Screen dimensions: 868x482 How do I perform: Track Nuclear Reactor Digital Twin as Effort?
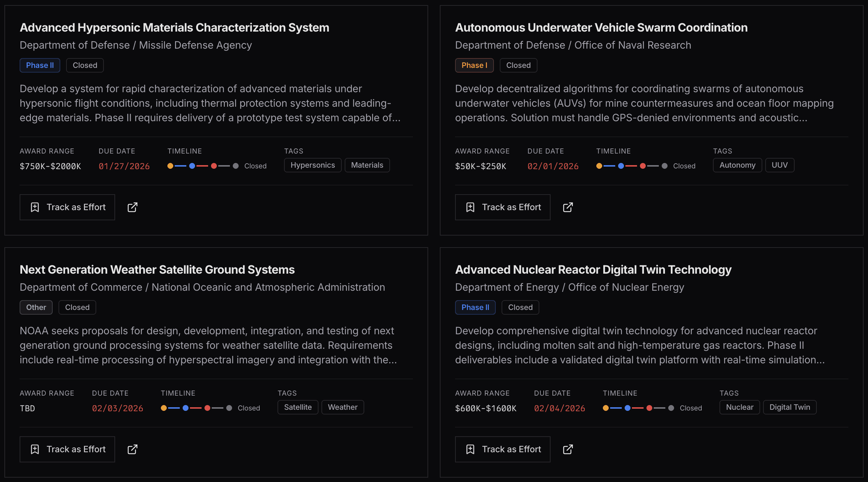[x=503, y=449]
